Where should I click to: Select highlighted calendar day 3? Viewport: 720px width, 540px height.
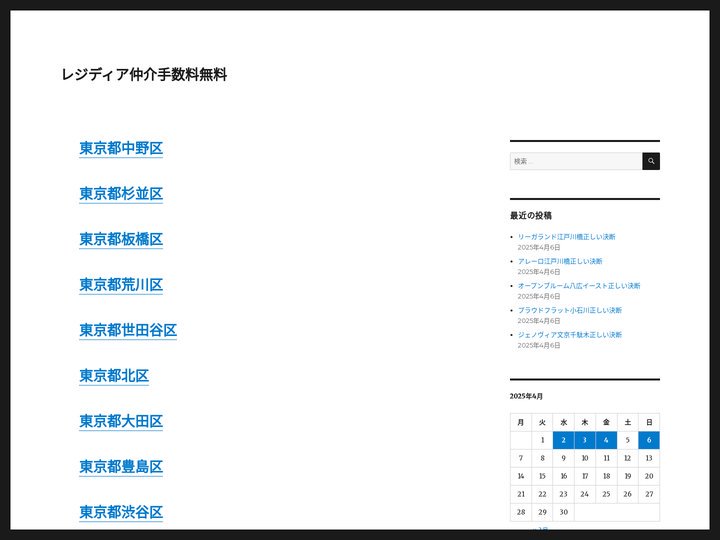585,440
